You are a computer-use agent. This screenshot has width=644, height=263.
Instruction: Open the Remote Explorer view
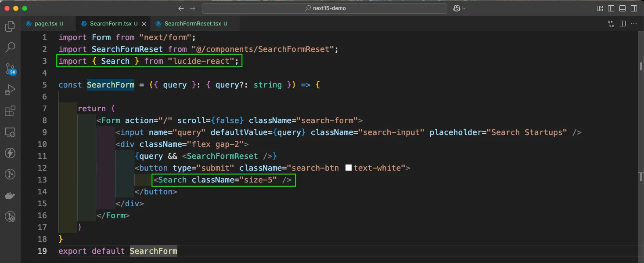click(10, 132)
